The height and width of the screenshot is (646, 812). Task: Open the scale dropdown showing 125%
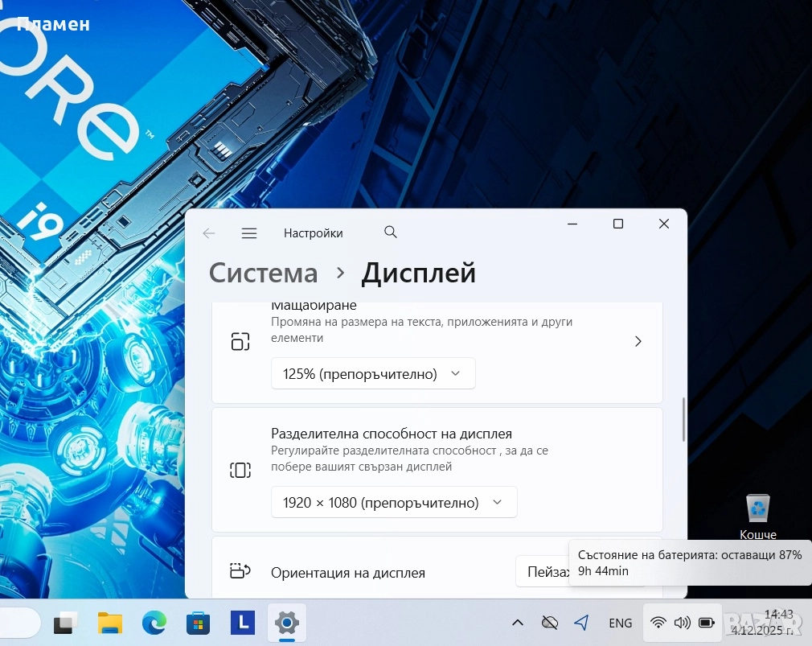pos(373,374)
